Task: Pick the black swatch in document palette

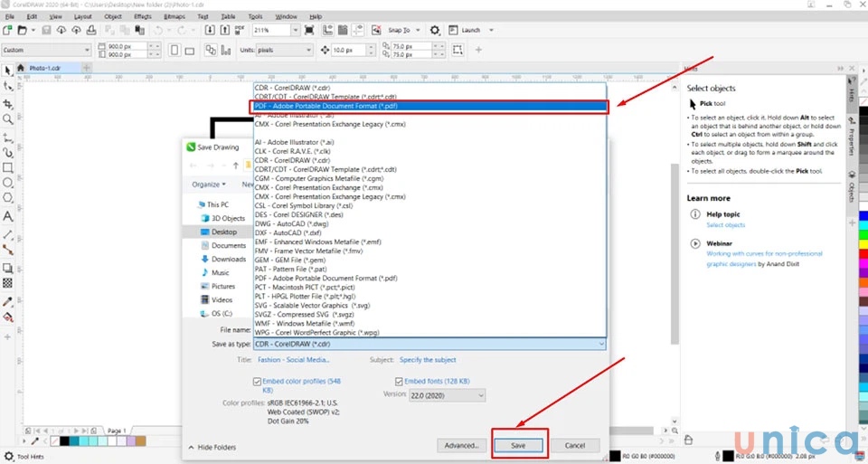Action: coord(65,440)
